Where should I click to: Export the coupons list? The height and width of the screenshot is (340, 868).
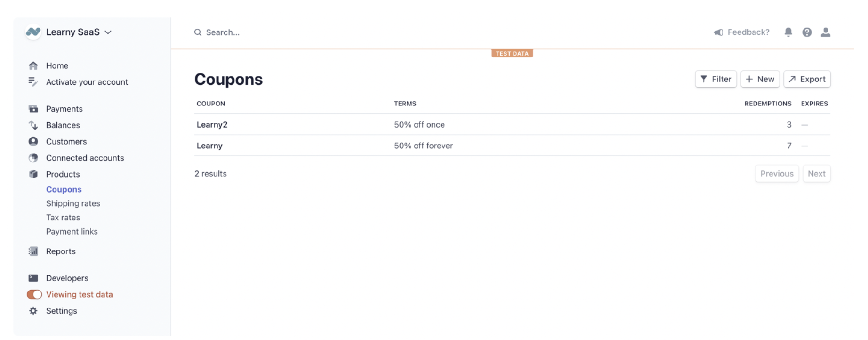click(x=807, y=79)
